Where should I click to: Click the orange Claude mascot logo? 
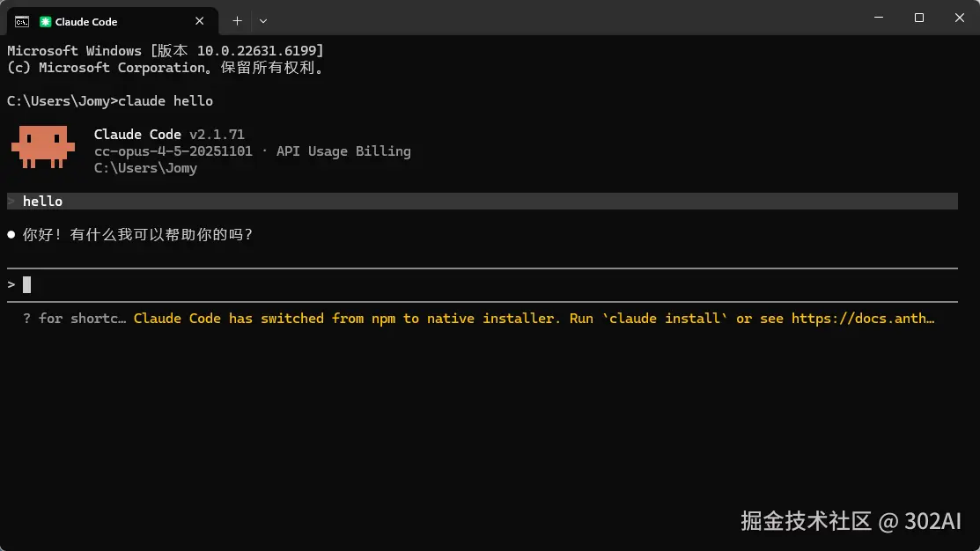tap(42, 147)
